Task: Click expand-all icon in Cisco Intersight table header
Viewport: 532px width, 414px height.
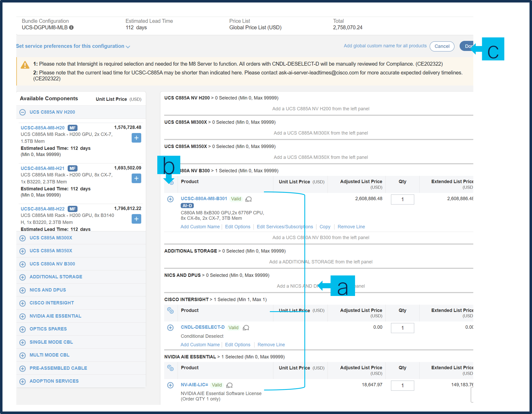Action: tap(170, 310)
